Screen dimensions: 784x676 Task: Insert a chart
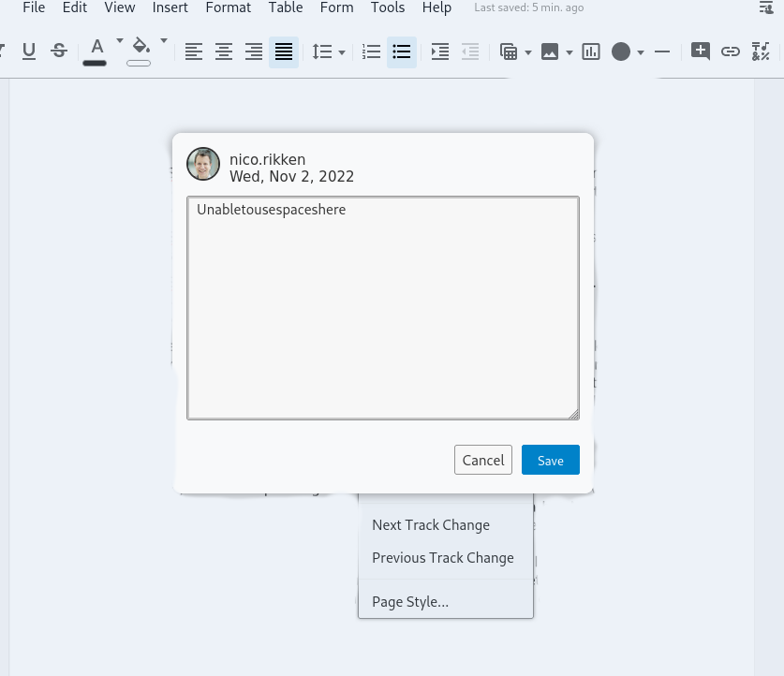coord(590,51)
